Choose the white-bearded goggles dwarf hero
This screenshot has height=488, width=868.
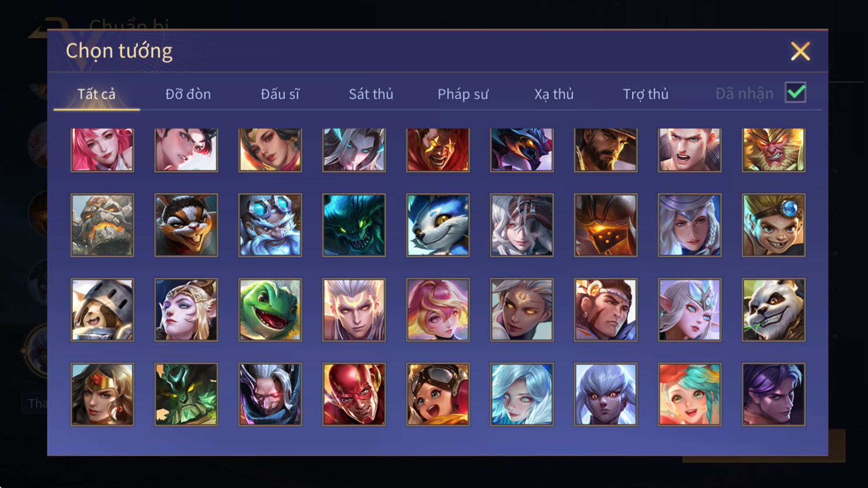pyautogui.click(x=270, y=225)
